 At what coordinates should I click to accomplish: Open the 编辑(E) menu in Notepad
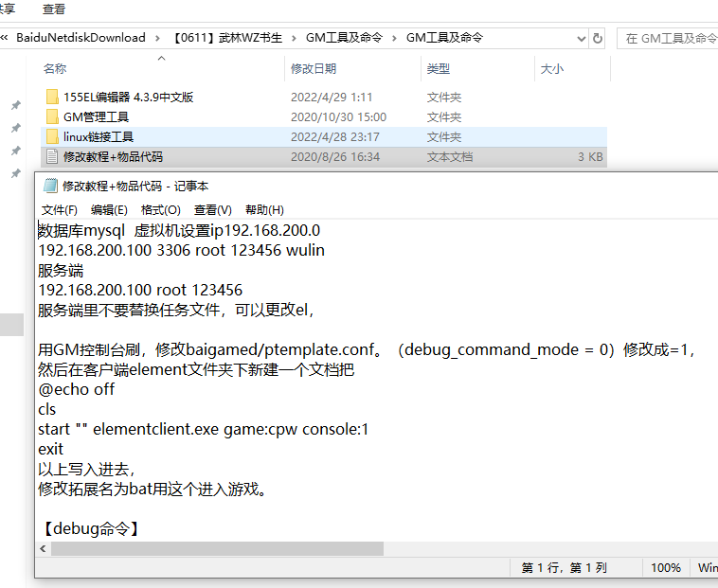(109, 209)
